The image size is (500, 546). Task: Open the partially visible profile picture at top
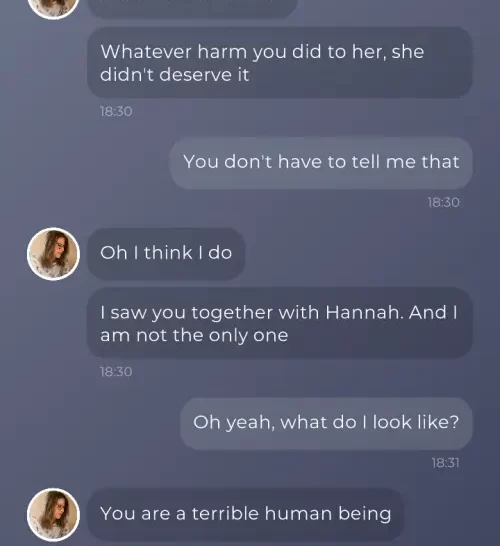(53, 8)
